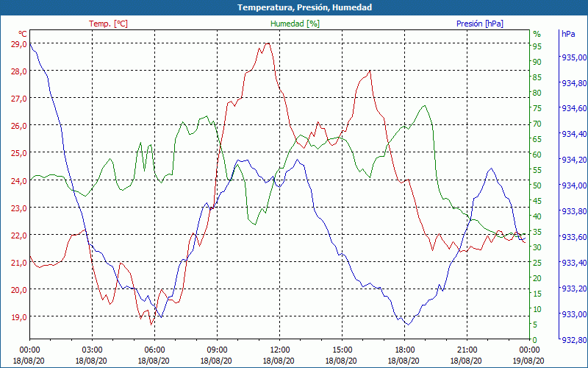Click the '934,60' pressure axis value
Screen dimensions: 588x368
pos(573,109)
